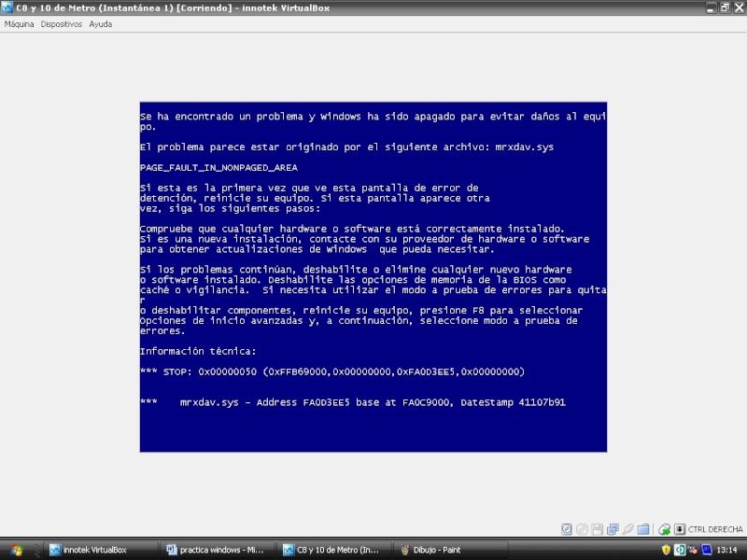Viewport: 747px width, 560px height.
Task: Click the Información técnica heading
Action: tap(198, 352)
